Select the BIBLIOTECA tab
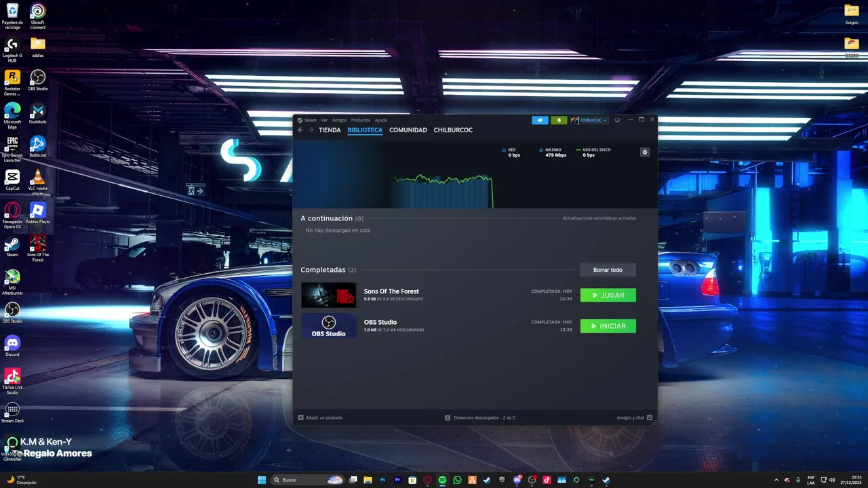This screenshot has height=488, width=868. [365, 130]
